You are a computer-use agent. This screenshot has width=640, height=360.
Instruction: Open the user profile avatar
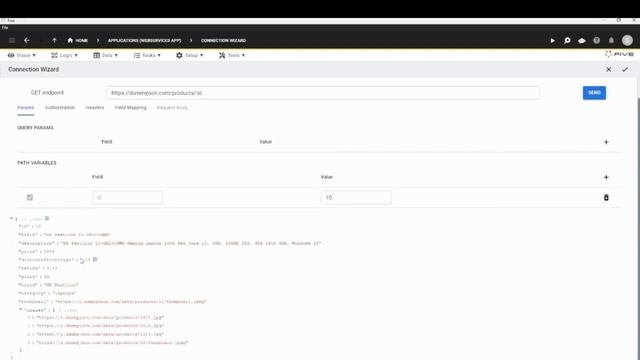[x=627, y=40]
